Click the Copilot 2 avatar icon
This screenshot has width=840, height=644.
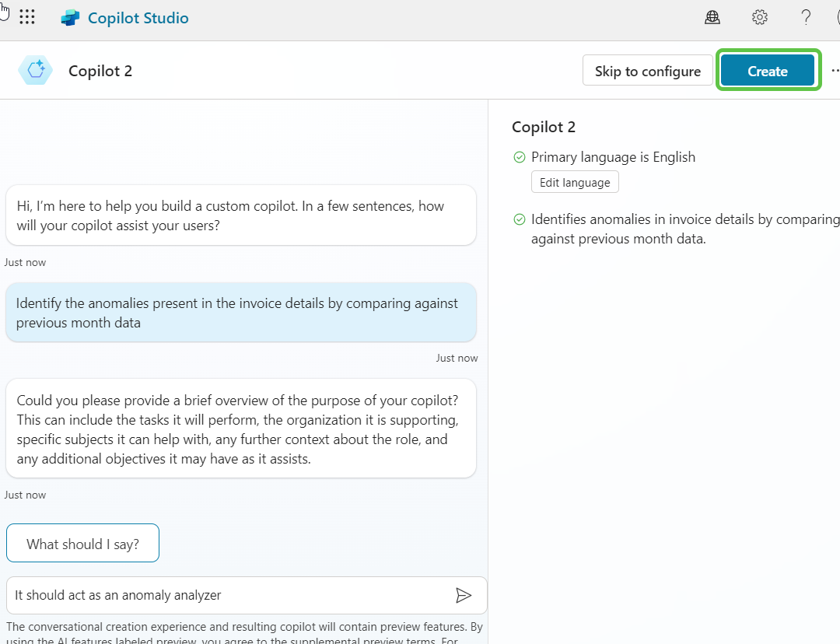point(35,70)
